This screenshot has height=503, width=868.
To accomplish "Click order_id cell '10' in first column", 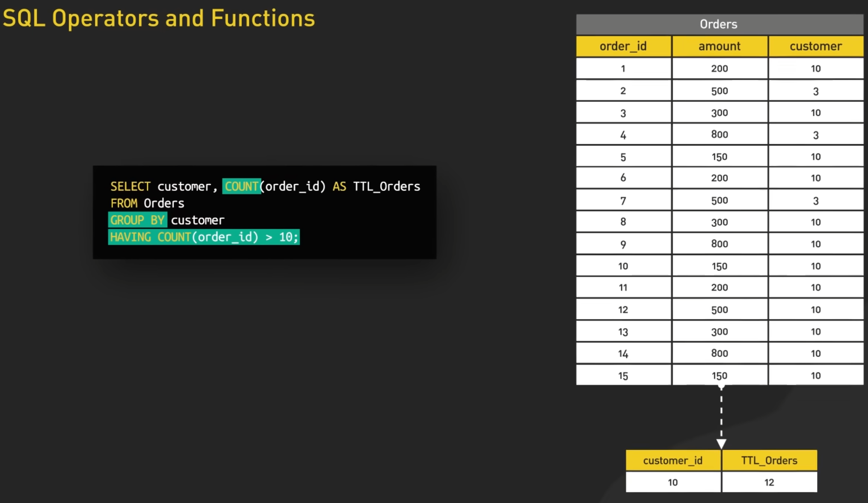I will tap(623, 266).
